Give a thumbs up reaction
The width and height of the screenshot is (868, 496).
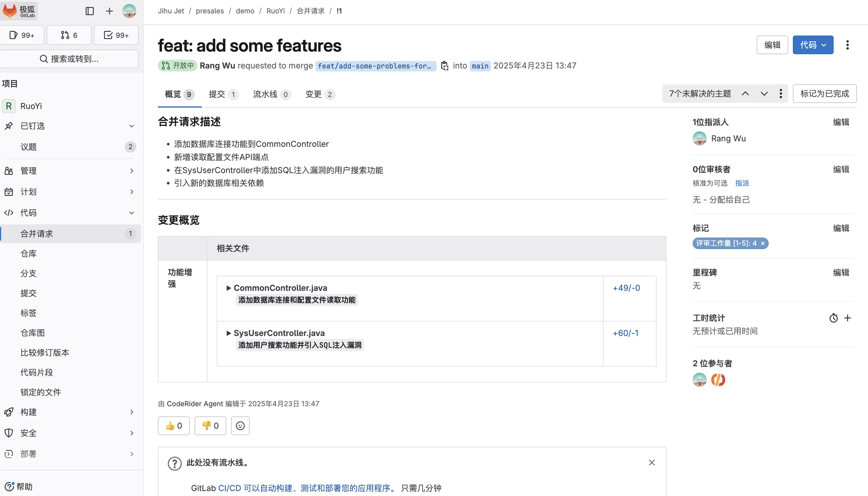(174, 426)
